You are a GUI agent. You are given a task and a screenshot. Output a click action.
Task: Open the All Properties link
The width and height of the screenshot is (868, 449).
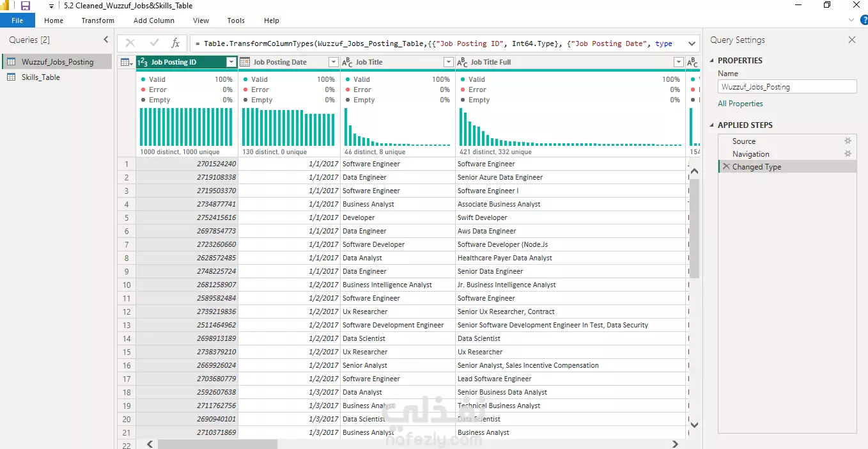tap(740, 104)
